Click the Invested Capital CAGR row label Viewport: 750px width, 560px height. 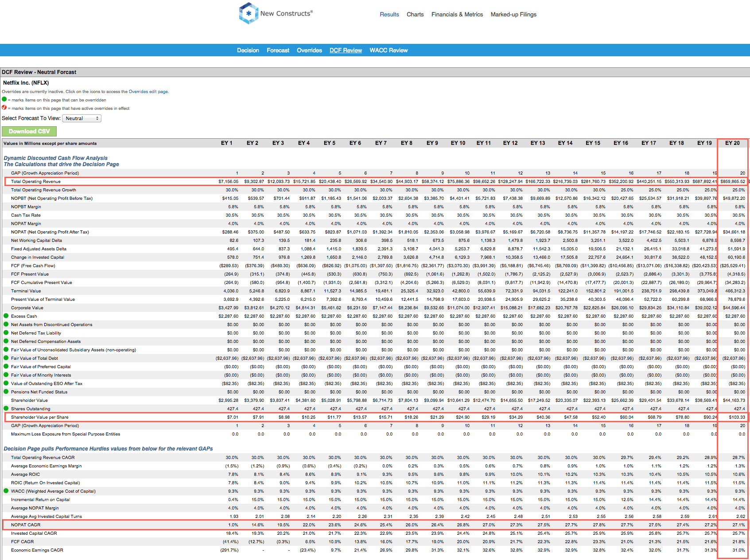point(34,533)
